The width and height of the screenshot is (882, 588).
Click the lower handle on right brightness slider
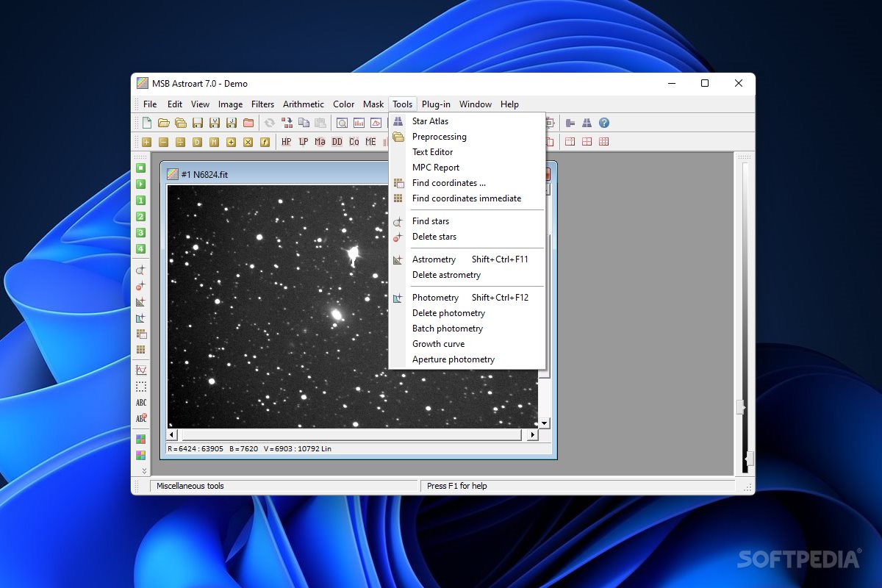pyautogui.click(x=748, y=459)
